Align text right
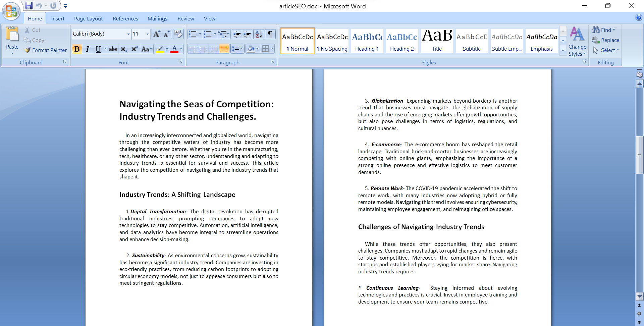This screenshot has height=326, width=644. (x=214, y=49)
